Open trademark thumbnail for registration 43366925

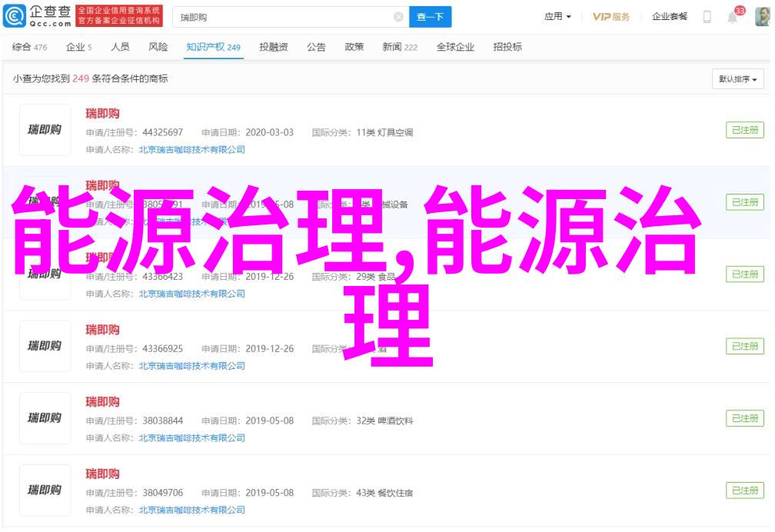[45, 346]
